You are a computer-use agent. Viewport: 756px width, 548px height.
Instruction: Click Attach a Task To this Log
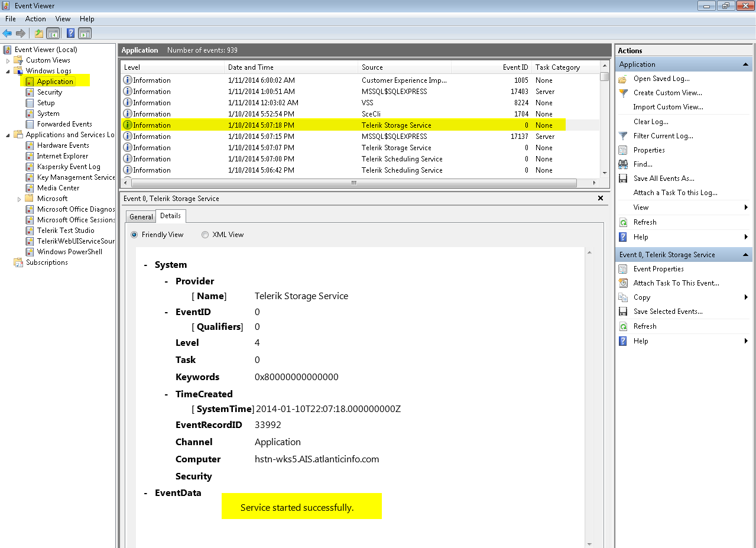675,193
